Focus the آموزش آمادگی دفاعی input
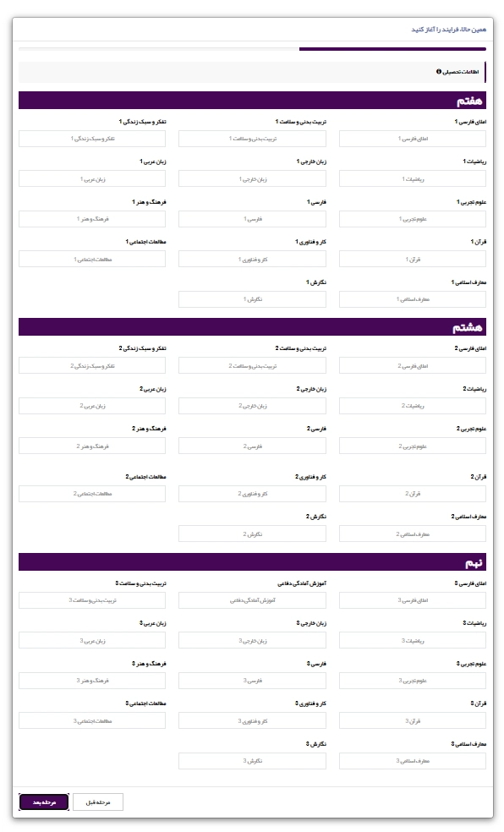The height and width of the screenshot is (832, 504). [x=252, y=600]
